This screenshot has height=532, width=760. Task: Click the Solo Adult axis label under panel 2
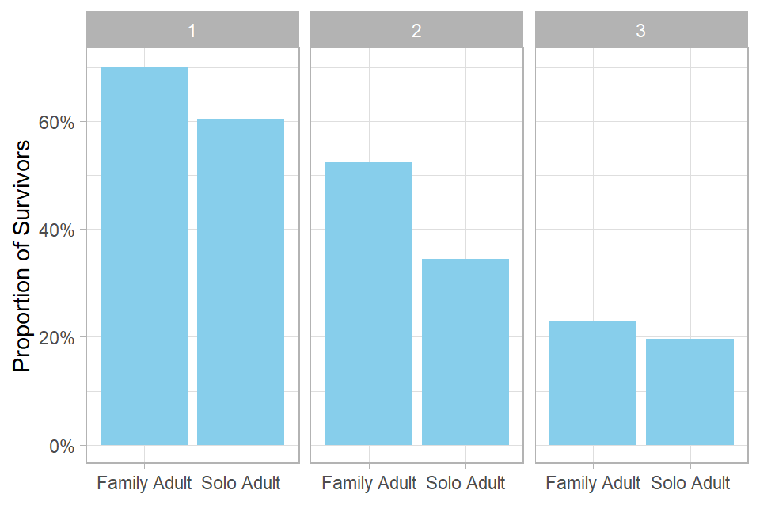[x=465, y=483]
